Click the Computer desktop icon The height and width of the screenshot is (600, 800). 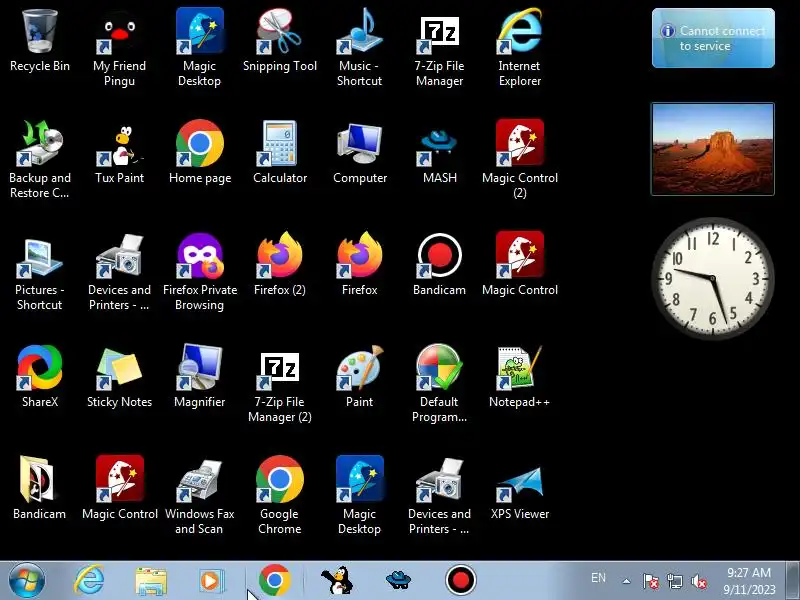[x=360, y=153]
